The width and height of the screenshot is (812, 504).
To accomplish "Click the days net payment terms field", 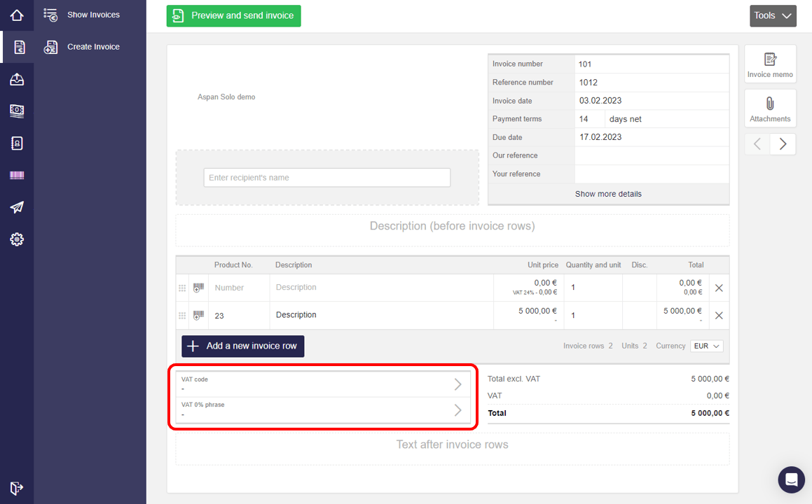I will pyautogui.click(x=666, y=119).
